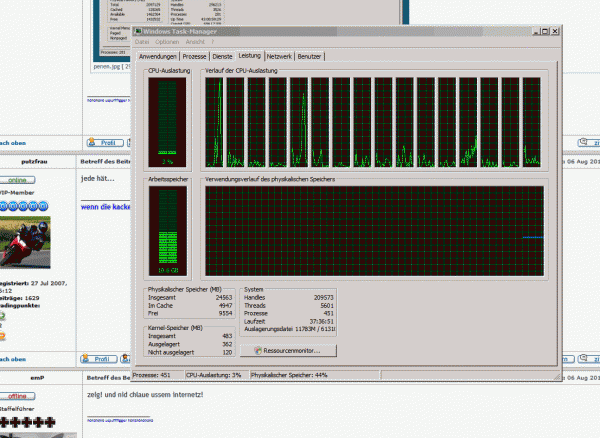Click the Ressourcenmonitor button's shield icon

[x=258, y=351]
